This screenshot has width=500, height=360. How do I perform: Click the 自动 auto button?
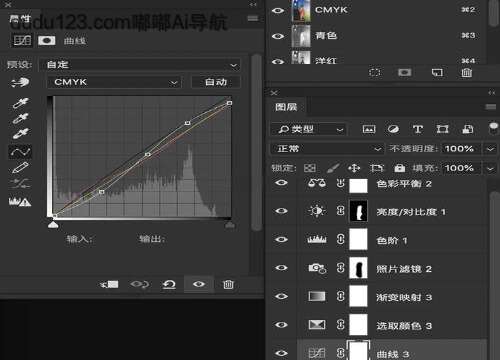tap(216, 82)
